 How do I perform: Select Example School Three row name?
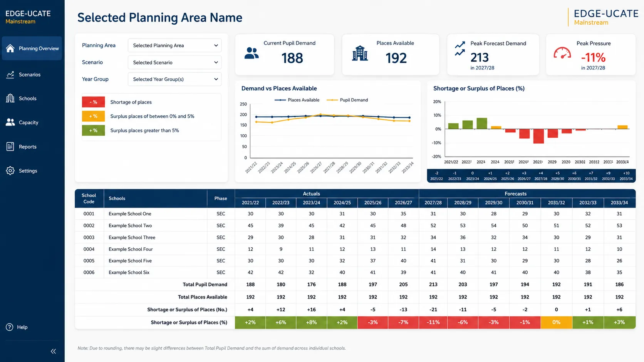(x=132, y=237)
